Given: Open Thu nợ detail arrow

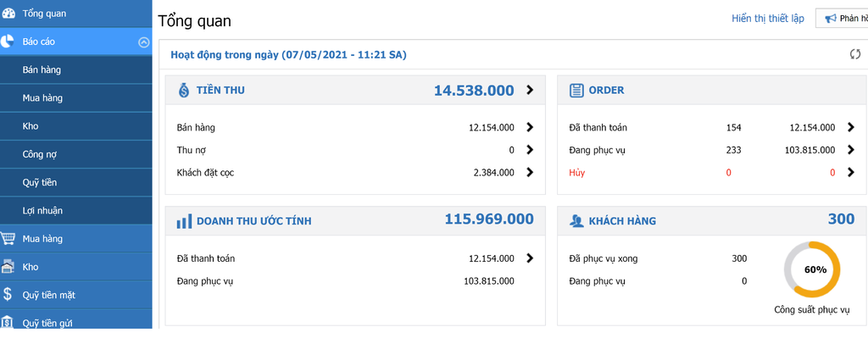Looking at the screenshot, I should click(x=530, y=149).
